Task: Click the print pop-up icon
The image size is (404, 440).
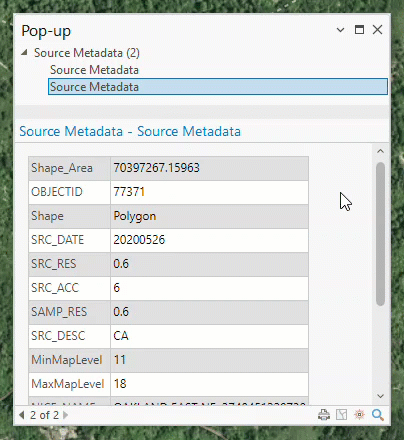Action: coord(324,415)
